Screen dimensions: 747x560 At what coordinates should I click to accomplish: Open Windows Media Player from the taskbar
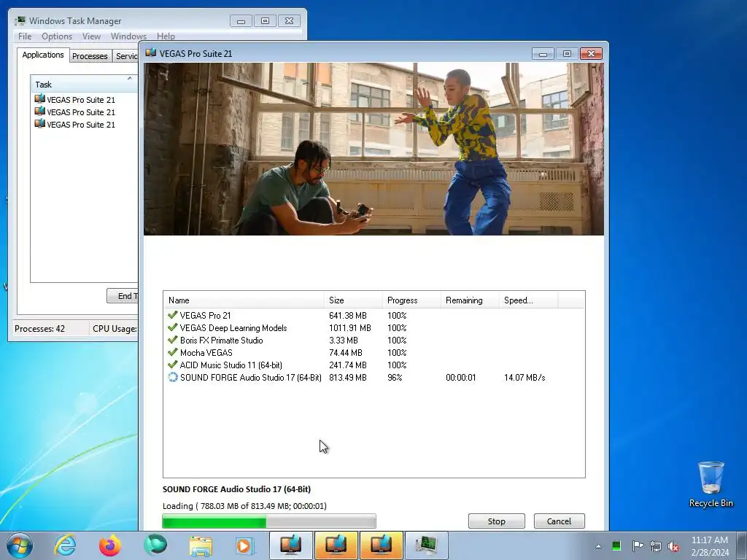point(245,545)
